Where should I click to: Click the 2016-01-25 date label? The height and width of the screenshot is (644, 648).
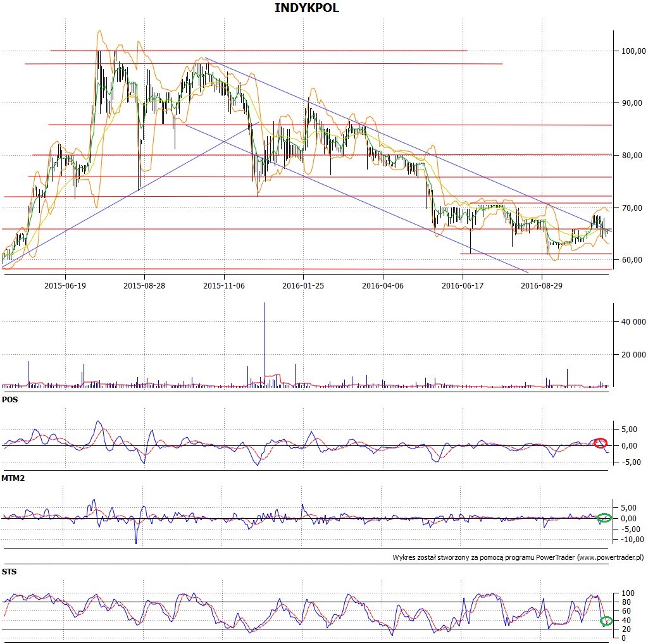(x=303, y=285)
